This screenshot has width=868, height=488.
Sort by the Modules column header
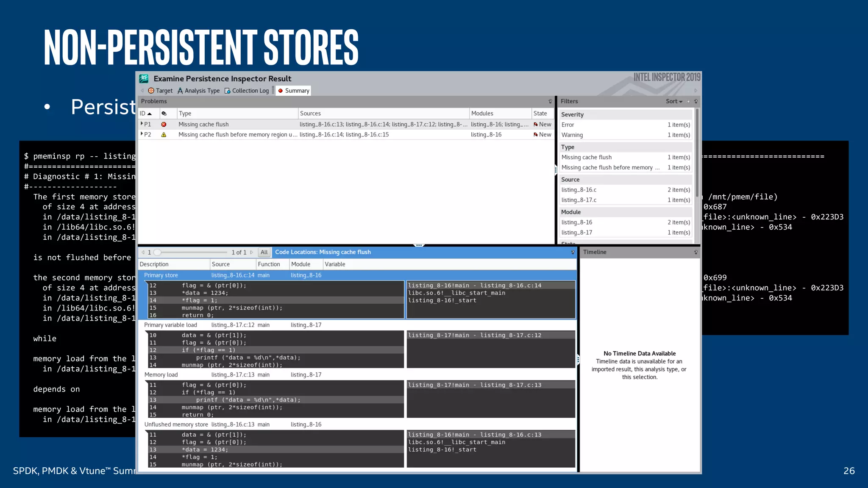(501, 114)
